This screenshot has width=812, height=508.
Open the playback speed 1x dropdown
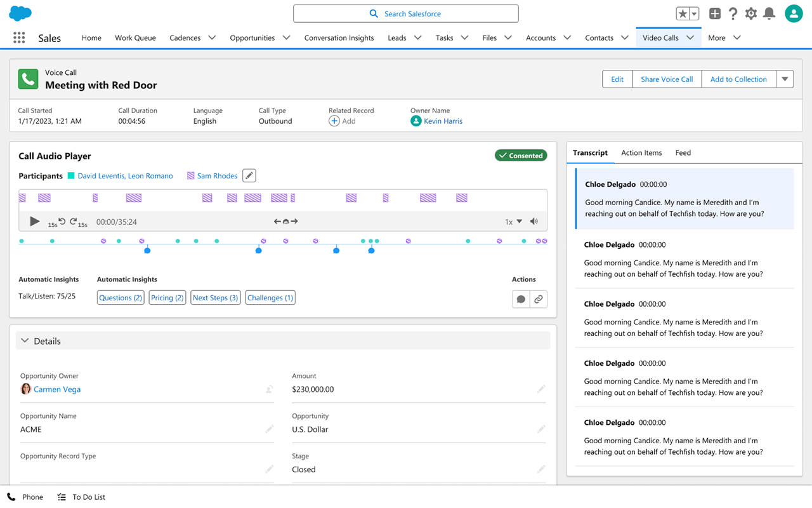514,222
